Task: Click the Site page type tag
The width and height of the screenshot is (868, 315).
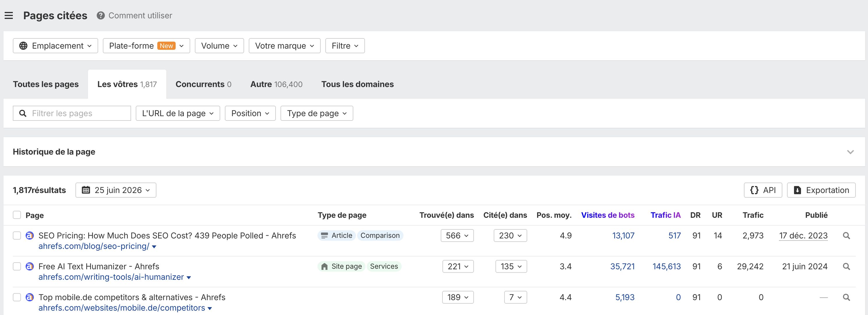Action: click(341, 266)
